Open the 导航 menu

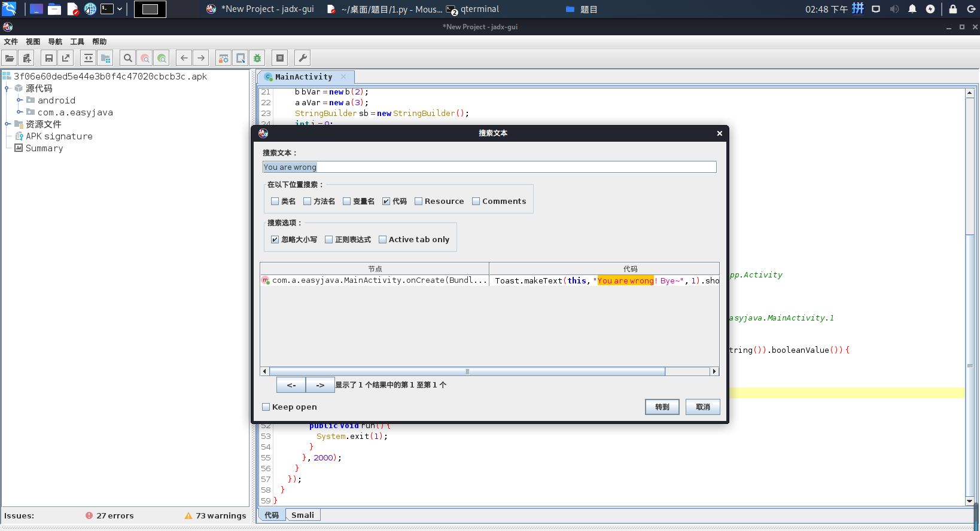point(55,42)
